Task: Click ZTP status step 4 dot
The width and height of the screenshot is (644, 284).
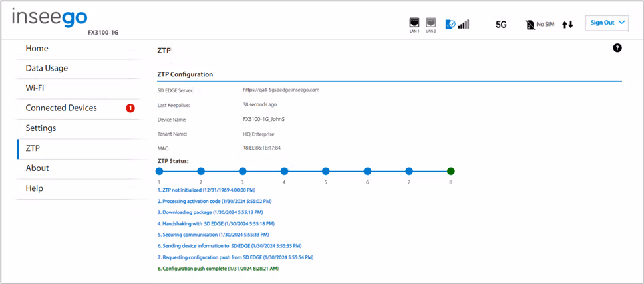Action: click(x=284, y=171)
